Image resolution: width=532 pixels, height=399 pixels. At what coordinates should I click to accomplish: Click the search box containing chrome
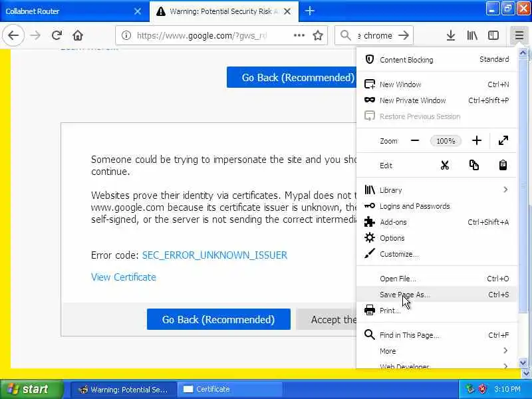(374, 35)
